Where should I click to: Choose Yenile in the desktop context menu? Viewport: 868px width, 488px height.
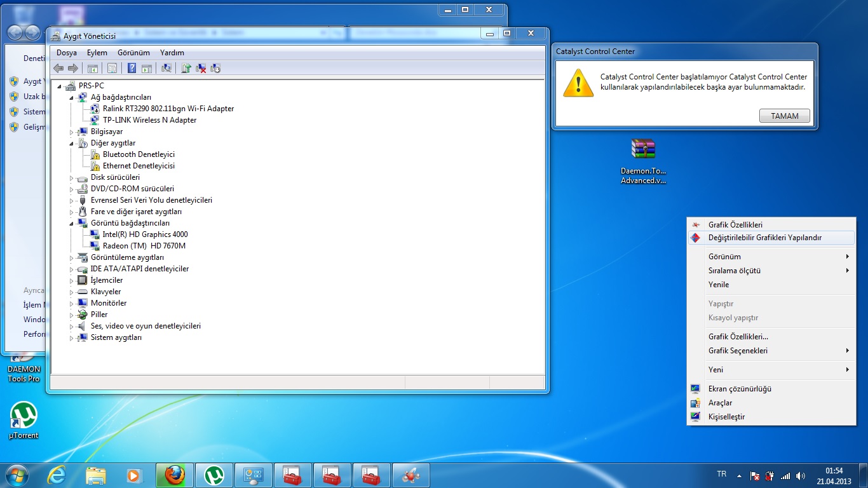pyautogui.click(x=771, y=285)
